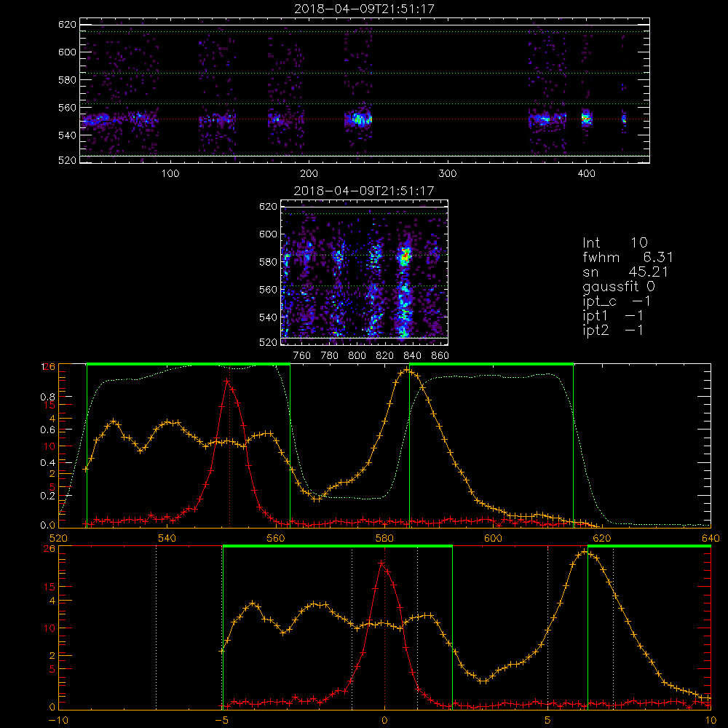Click the '200' x-axis tick label
This screenshot has width=728, height=728.
[x=309, y=174]
